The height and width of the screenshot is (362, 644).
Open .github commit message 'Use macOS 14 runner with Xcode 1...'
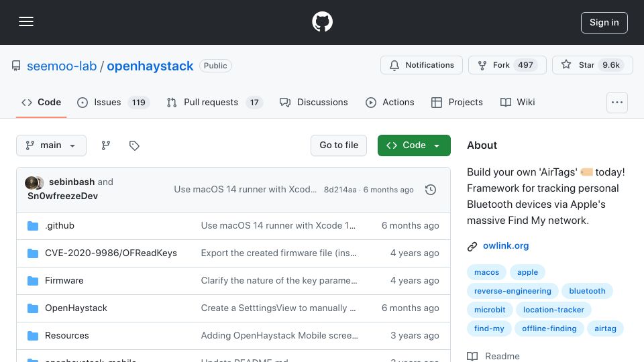(x=278, y=226)
